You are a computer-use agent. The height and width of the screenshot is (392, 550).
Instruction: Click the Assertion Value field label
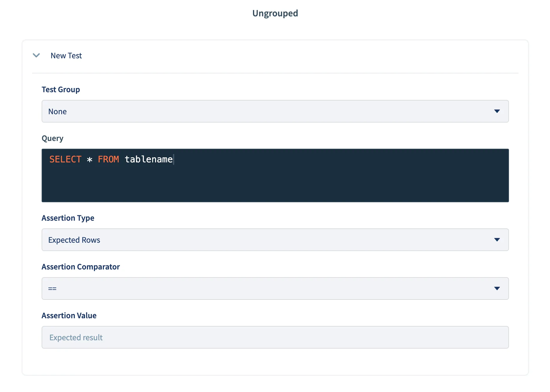tap(69, 316)
